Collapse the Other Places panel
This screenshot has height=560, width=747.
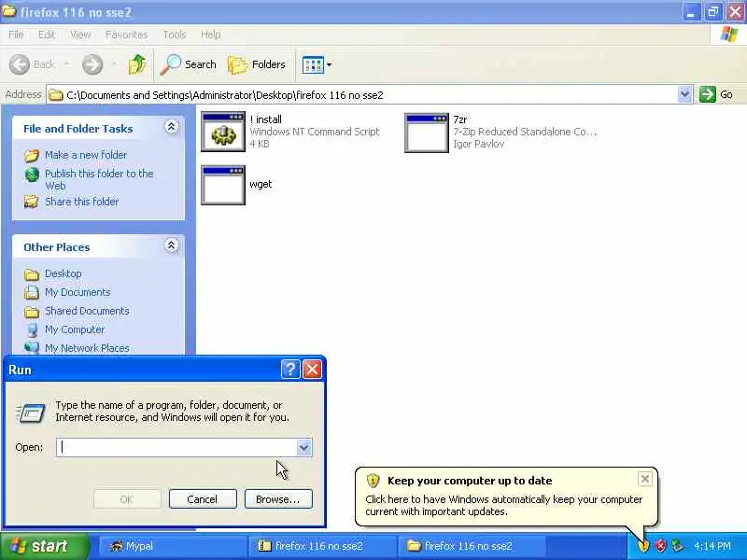[x=172, y=245]
